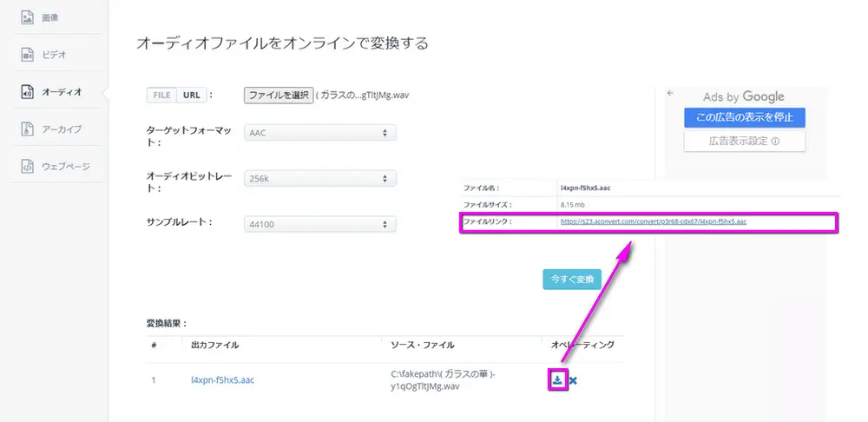Open the s23.aconvert.com file link
Screen dimensions: 868x422
654,221
